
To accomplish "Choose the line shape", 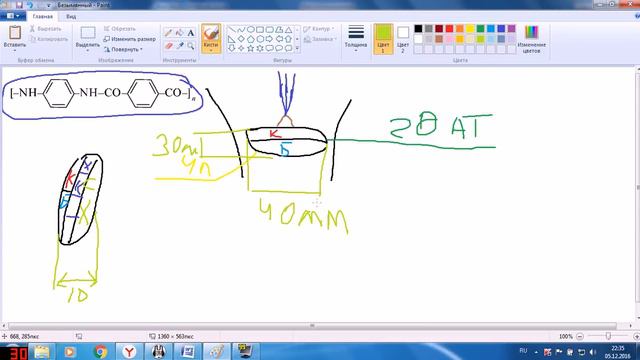I will 231,30.
